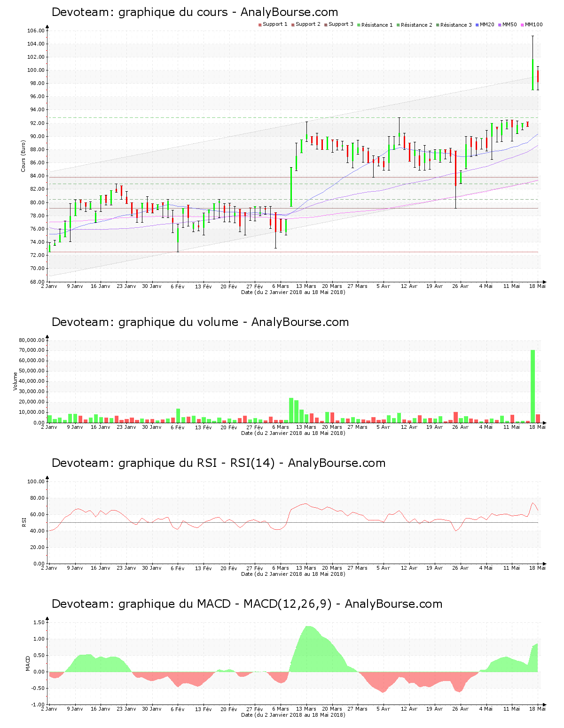Click the date range caption under MACD chart

293,715
